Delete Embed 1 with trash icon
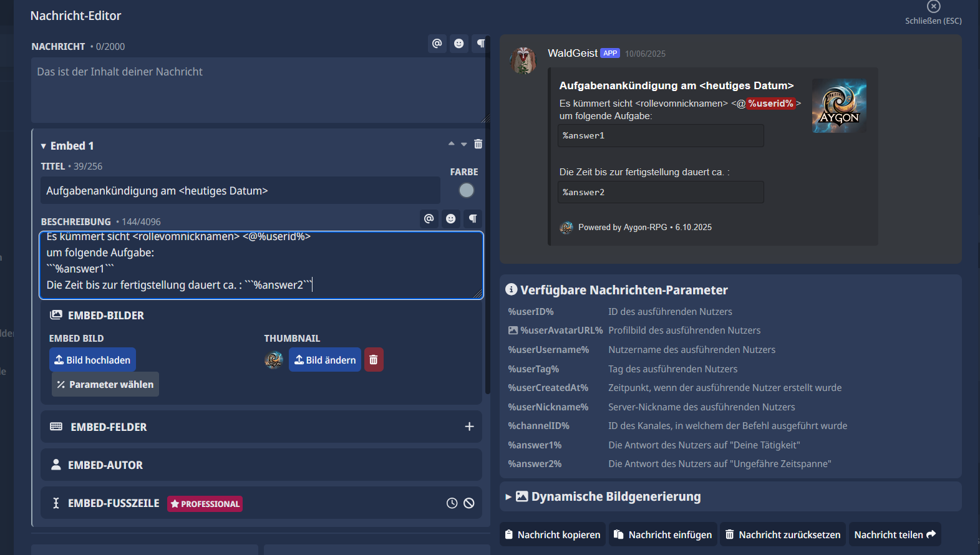 click(x=478, y=144)
